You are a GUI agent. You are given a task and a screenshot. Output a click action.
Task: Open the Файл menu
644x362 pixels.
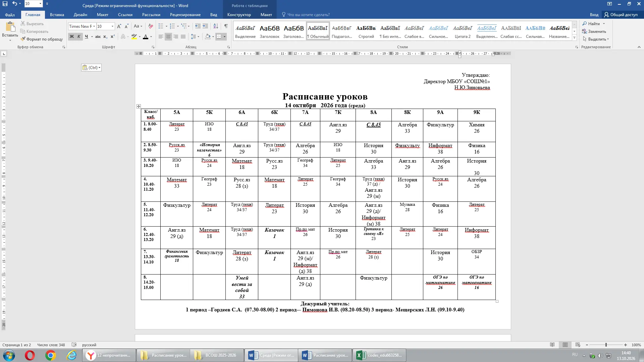(x=10, y=15)
